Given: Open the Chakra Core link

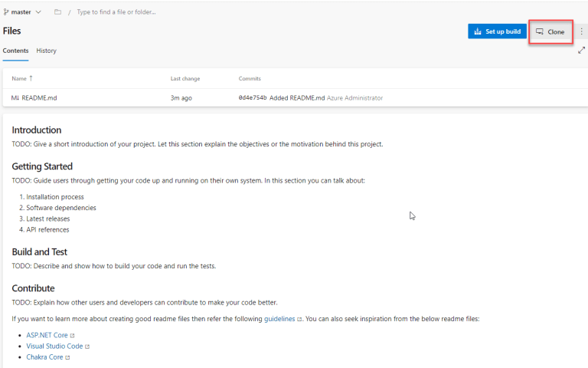Looking at the screenshot, I should pos(44,357).
